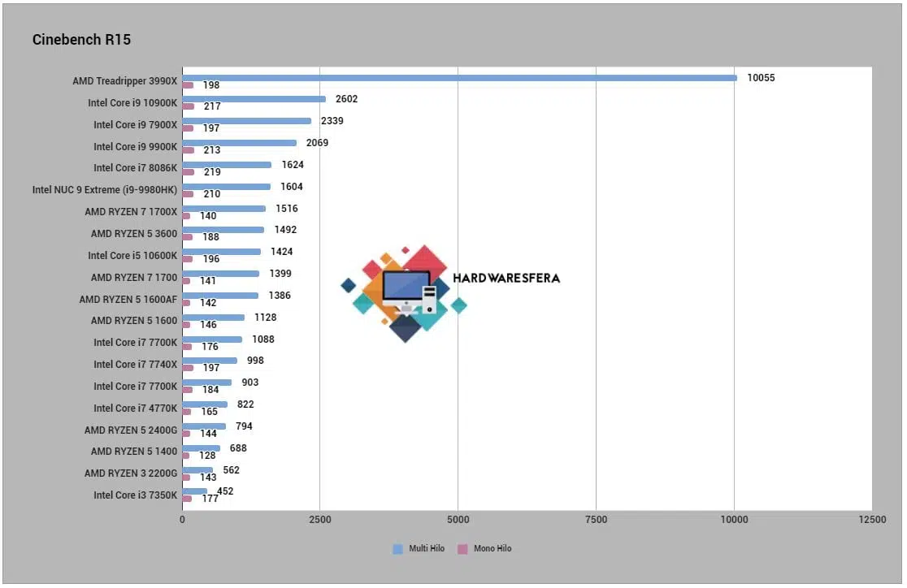Click the 1386 score value
The width and height of the screenshot is (907, 588).
280,296
